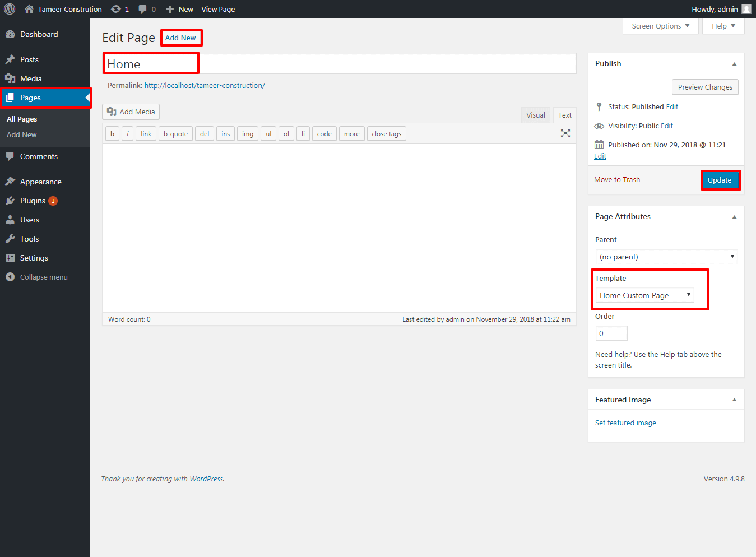This screenshot has height=557, width=756.
Task: Open the Parent page dropdown
Action: click(666, 257)
